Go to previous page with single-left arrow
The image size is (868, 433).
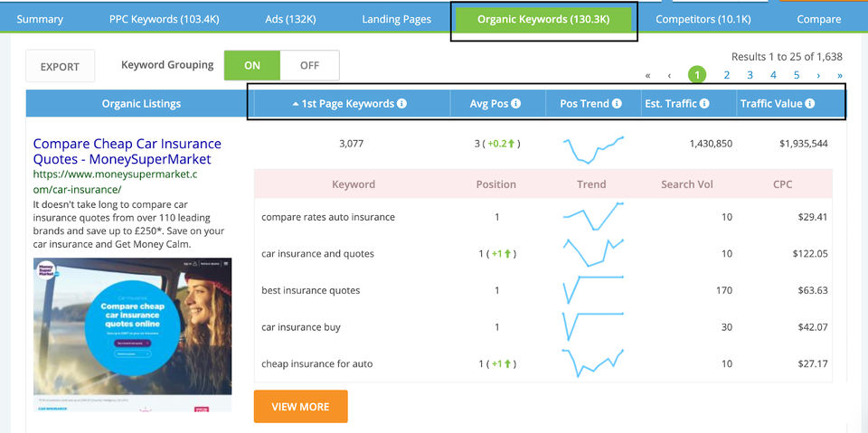point(669,75)
